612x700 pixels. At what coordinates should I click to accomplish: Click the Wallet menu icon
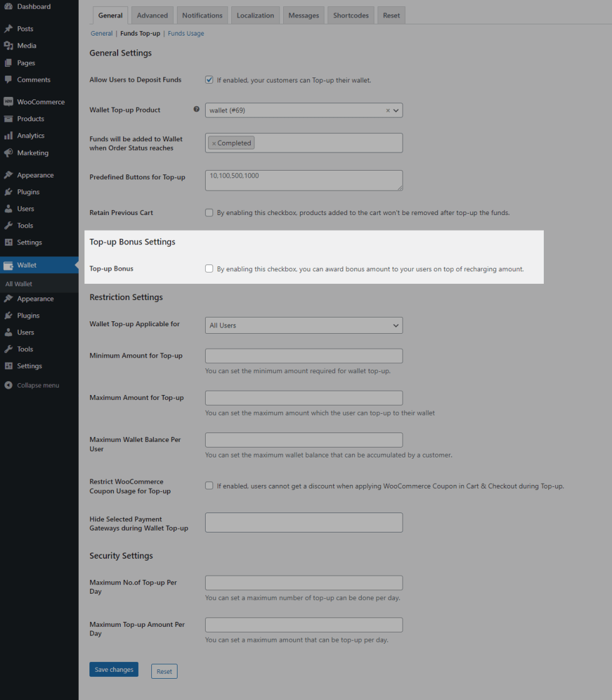coord(9,265)
